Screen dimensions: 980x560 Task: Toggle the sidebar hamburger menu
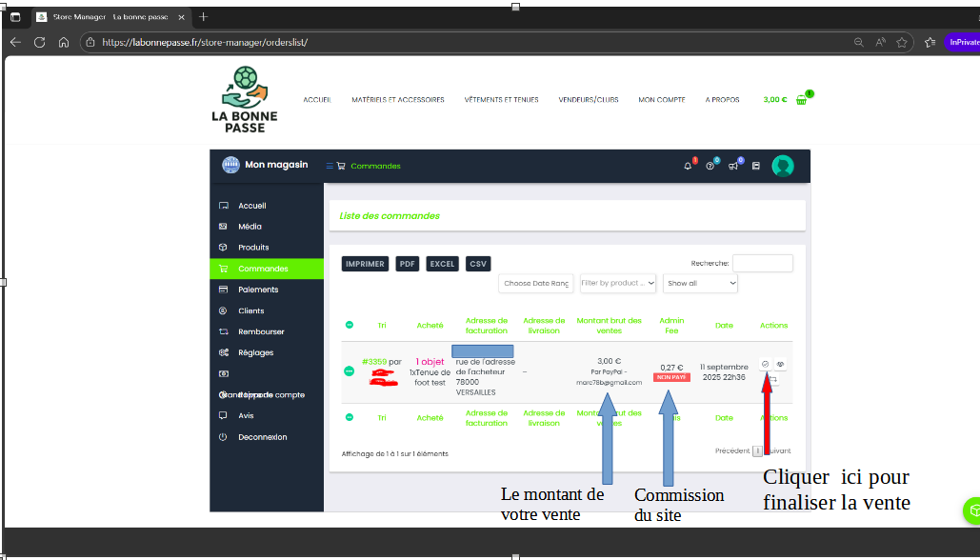pos(330,166)
